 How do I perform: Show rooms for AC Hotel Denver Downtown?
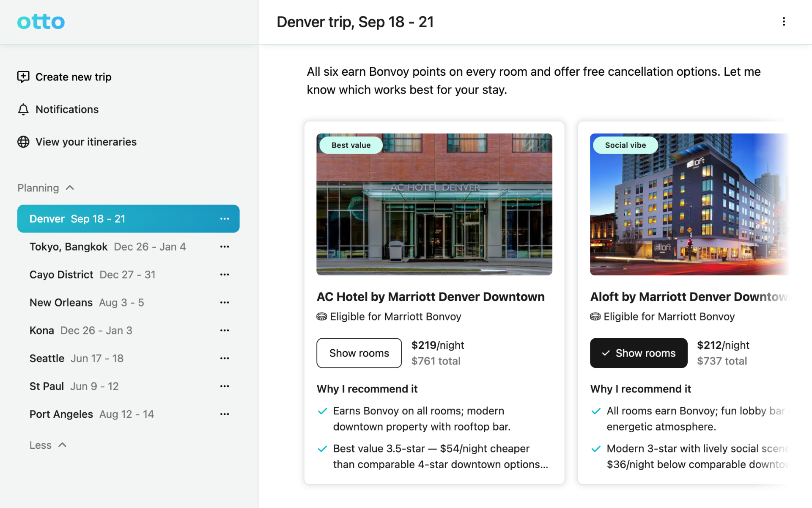tap(359, 353)
